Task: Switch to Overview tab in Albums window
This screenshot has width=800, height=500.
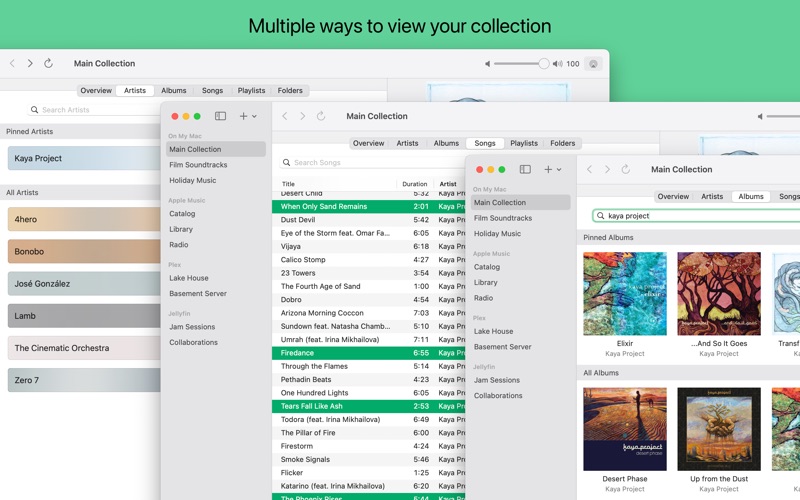Action: tap(673, 196)
